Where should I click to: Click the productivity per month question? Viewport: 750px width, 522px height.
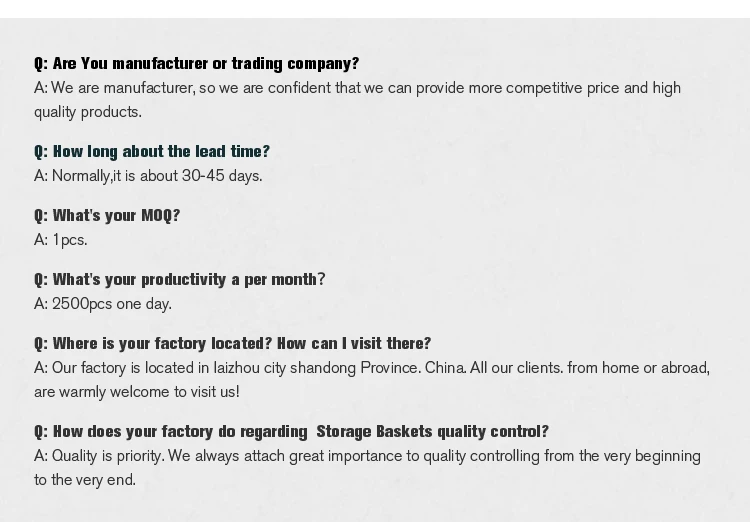point(180,280)
